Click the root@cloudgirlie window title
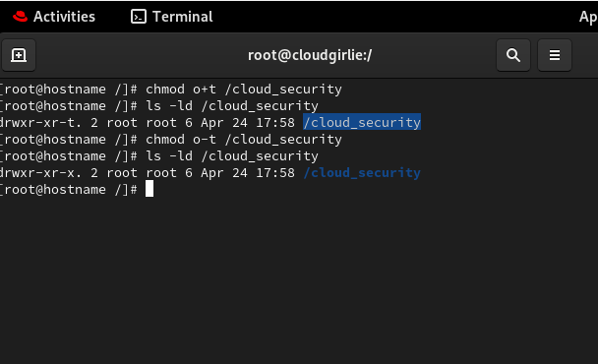Image resolution: width=598 pixels, height=364 pixels. tap(310, 55)
